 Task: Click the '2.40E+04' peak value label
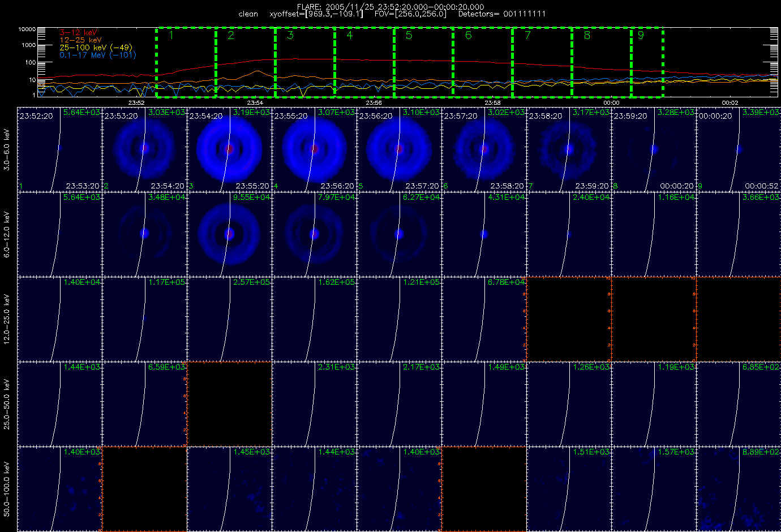pyautogui.click(x=591, y=198)
